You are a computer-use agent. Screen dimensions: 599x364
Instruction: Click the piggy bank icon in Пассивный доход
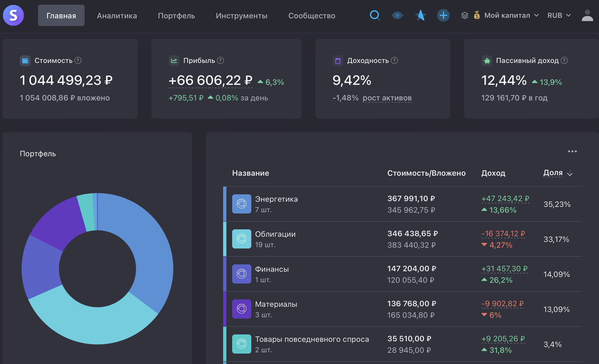(487, 61)
